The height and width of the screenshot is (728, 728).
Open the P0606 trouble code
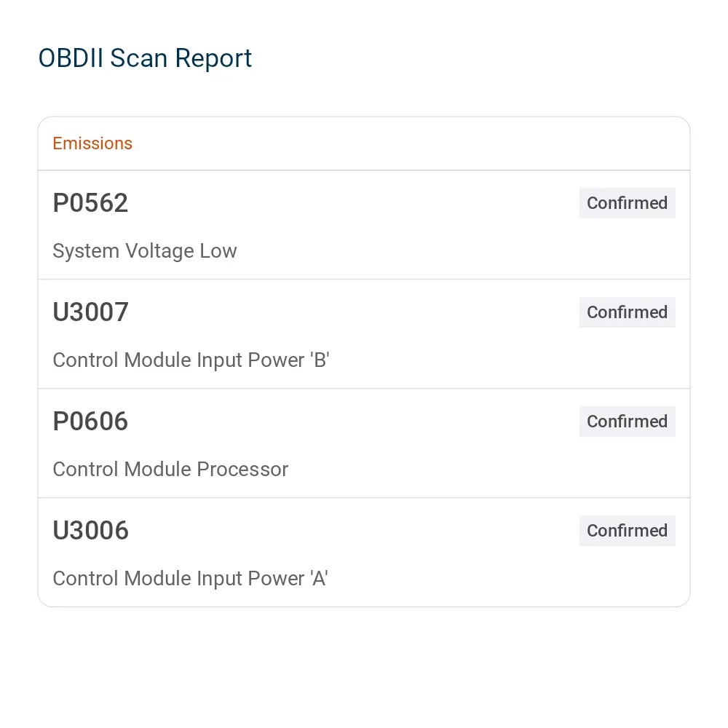90,421
